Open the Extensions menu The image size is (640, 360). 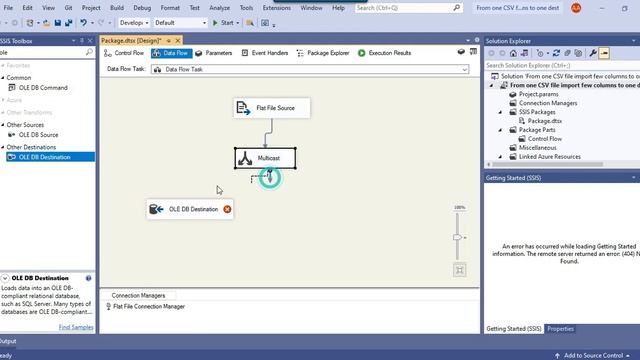[x=277, y=8]
